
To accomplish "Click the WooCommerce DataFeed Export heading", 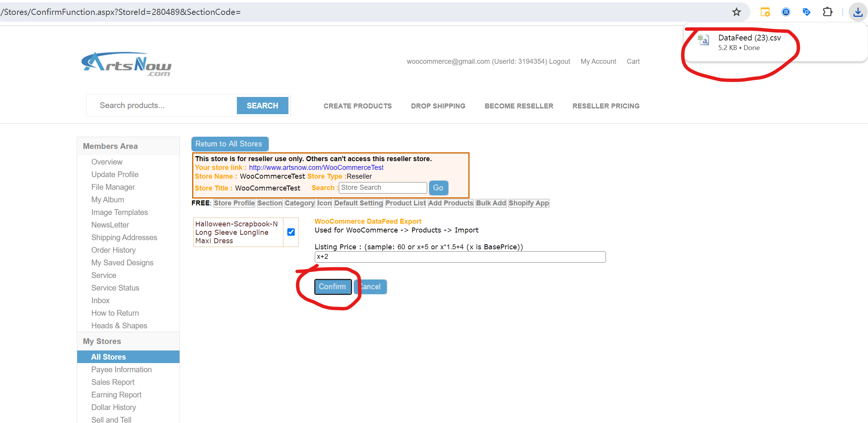I will point(368,221).
